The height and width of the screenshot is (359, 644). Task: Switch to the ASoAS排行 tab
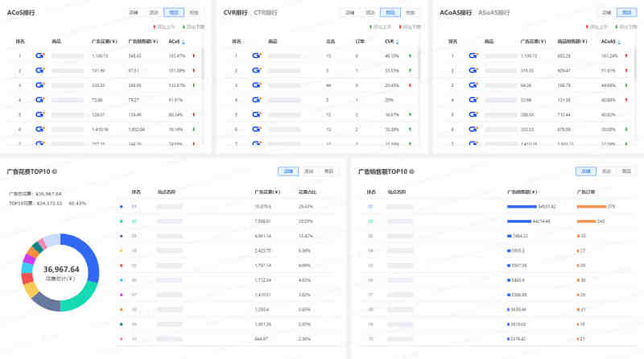[x=494, y=13]
